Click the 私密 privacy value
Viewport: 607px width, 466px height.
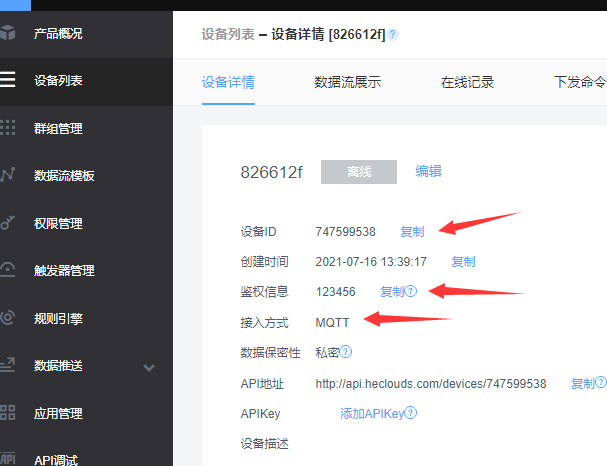(x=327, y=353)
